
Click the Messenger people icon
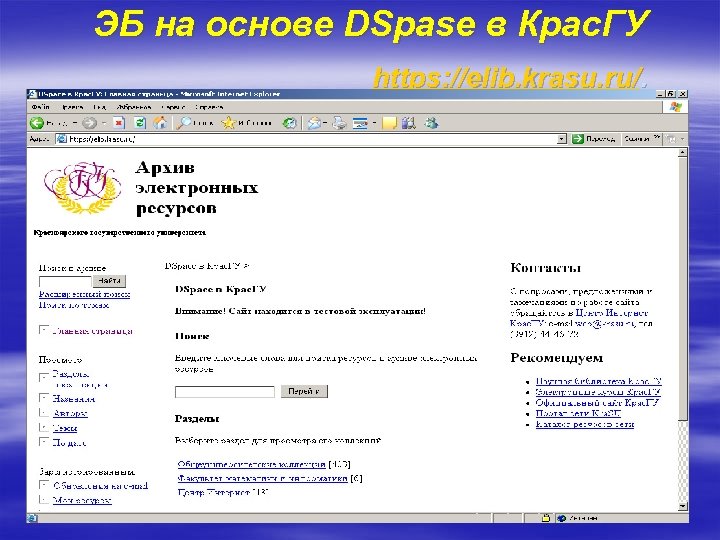pyautogui.click(x=431, y=123)
